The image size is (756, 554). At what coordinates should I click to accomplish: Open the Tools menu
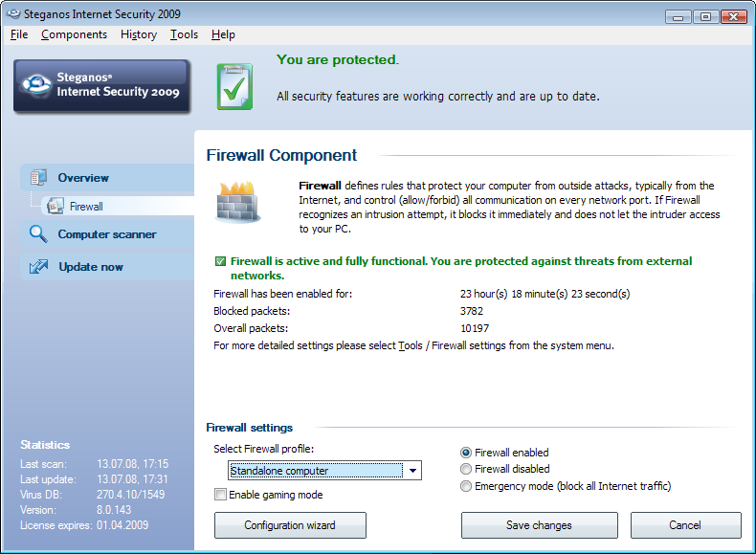184,34
